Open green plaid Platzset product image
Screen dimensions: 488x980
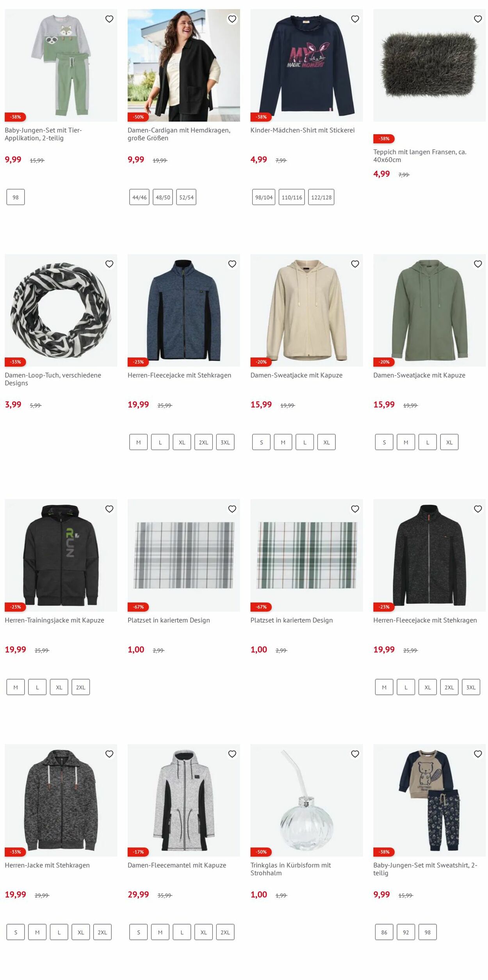pos(306,555)
